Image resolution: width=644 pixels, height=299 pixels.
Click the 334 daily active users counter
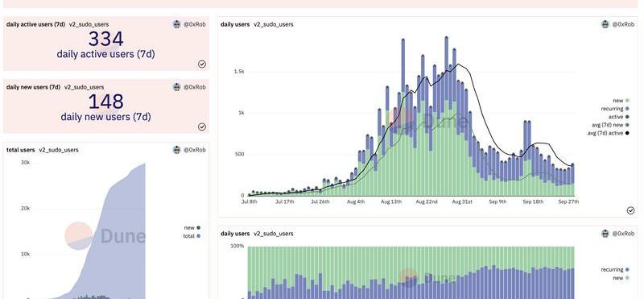(106, 39)
